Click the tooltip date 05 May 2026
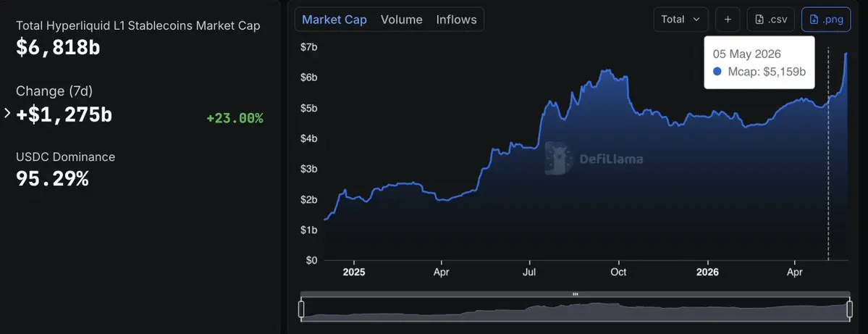 point(747,54)
